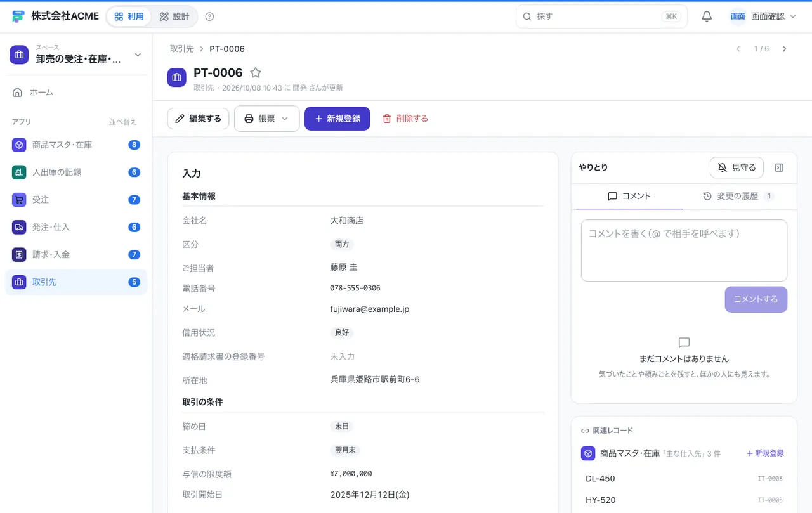Click コメントする submit button
Screen dimensions: 812x513
[756, 299]
